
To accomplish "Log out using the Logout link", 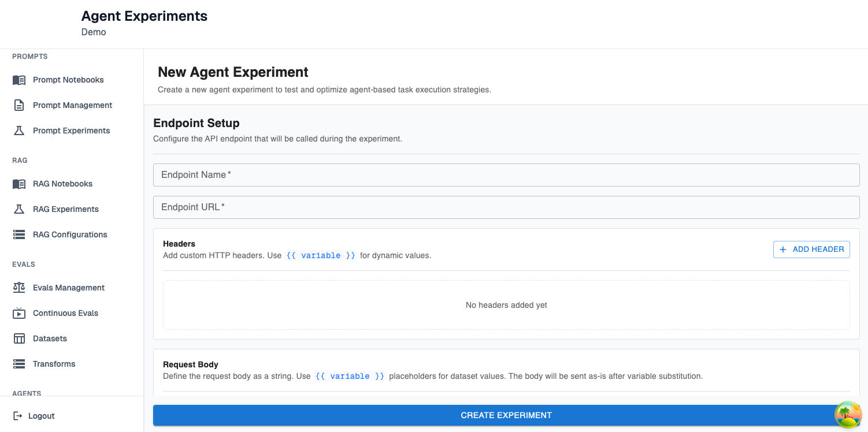I will 41,416.
